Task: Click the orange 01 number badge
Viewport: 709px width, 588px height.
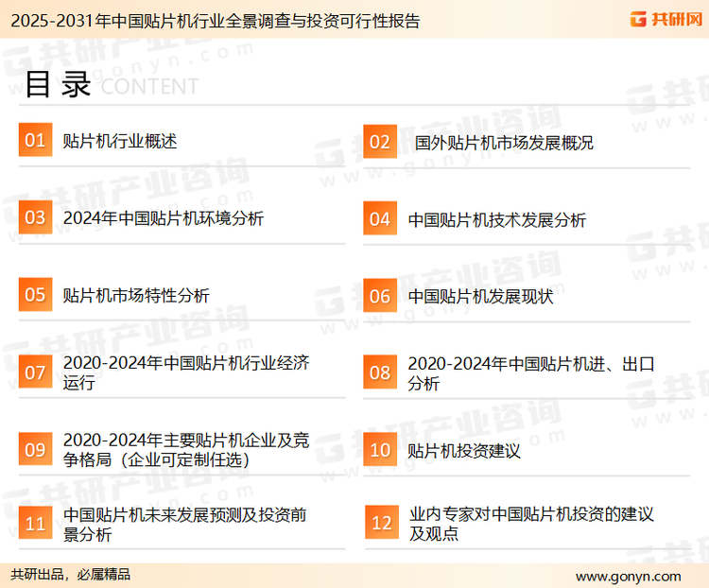Action: (x=35, y=140)
